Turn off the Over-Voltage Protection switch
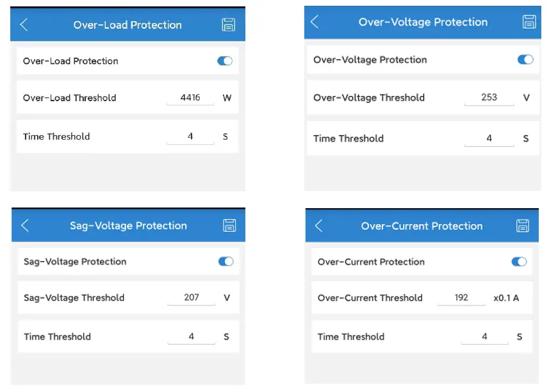This screenshot has width=549, height=392. (525, 60)
